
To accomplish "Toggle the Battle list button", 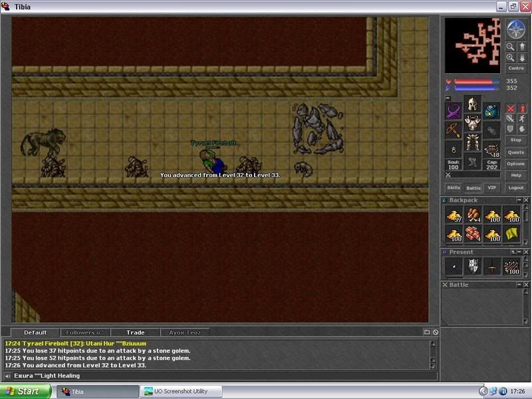I will click(x=473, y=188).
